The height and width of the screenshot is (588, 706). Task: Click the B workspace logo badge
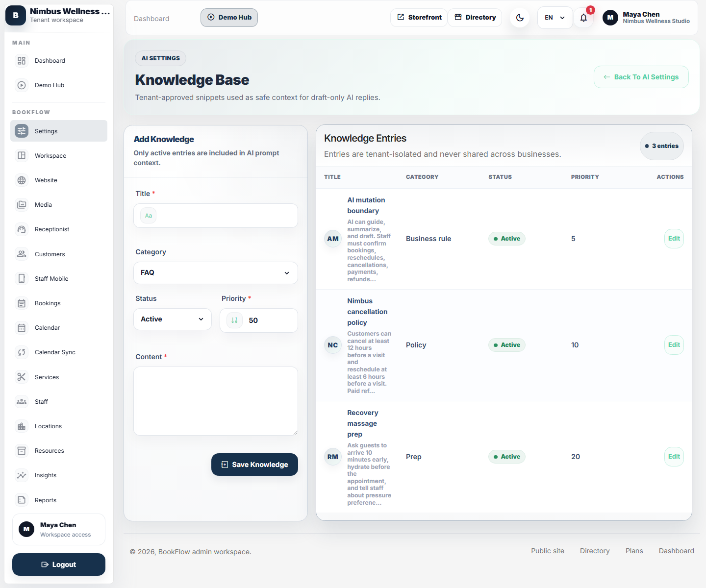[x=16, y=16]
